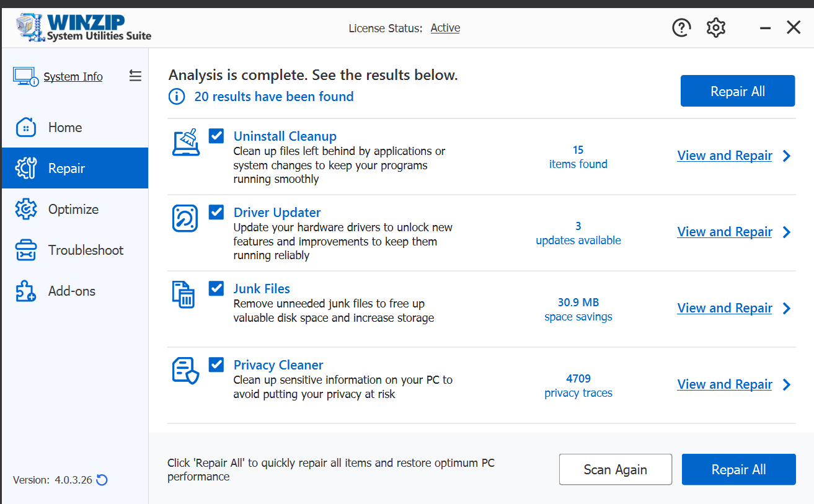Run Scan Again

click(x=616, y=469)
